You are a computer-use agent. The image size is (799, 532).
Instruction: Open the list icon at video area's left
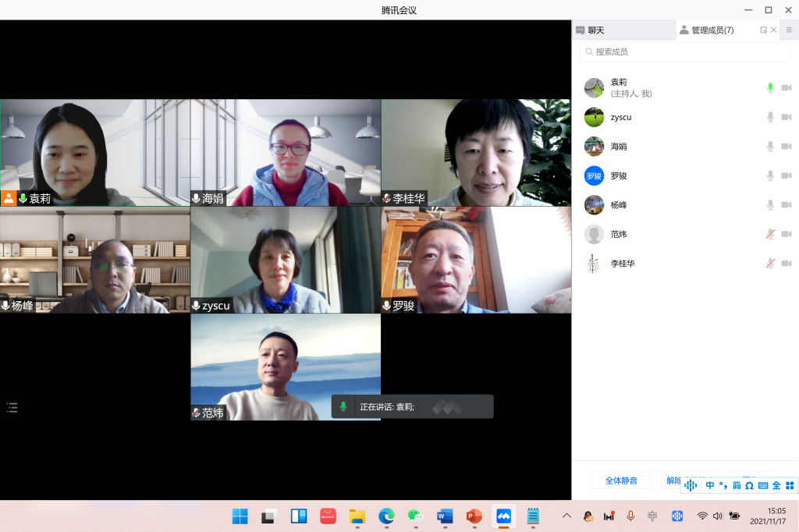(x=12, y=407)
